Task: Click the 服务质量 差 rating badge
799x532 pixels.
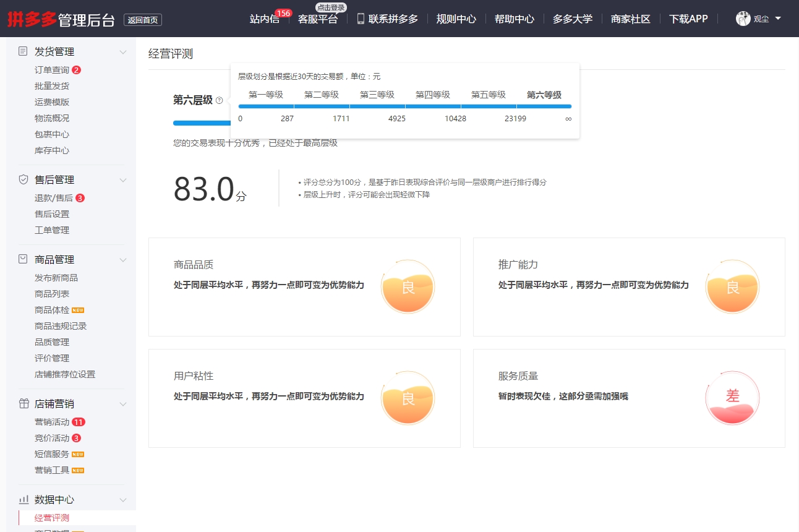Action: (x=732, y=398)
